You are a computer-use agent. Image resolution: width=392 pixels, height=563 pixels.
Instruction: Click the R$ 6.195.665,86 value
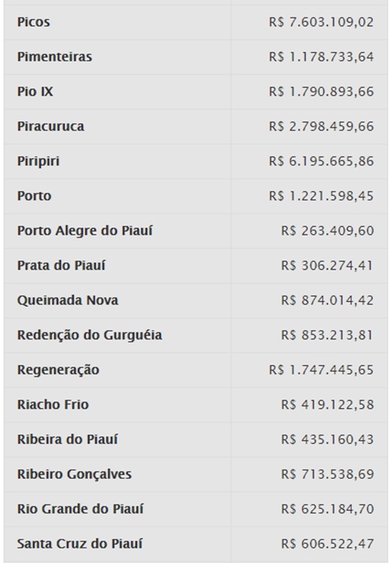pyautogui.click(x=321, y=161)
